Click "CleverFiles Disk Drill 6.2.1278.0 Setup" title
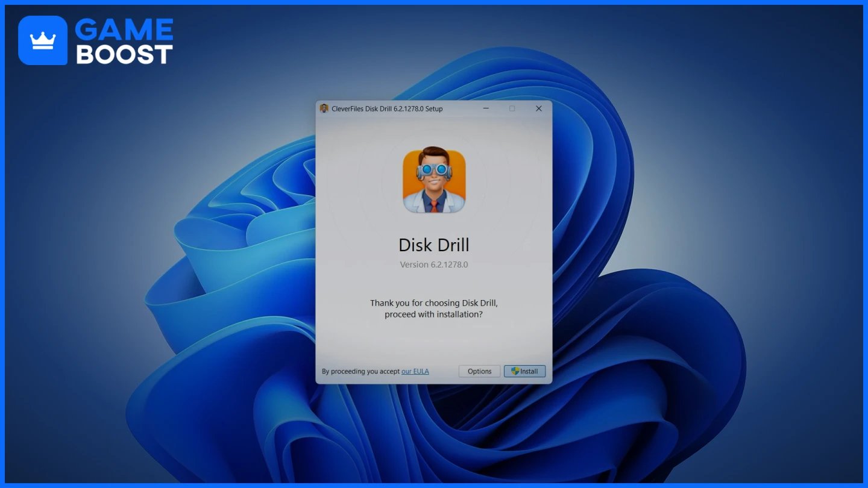The image size is (868, 488). pyautogui.click(x=387, y=108)
